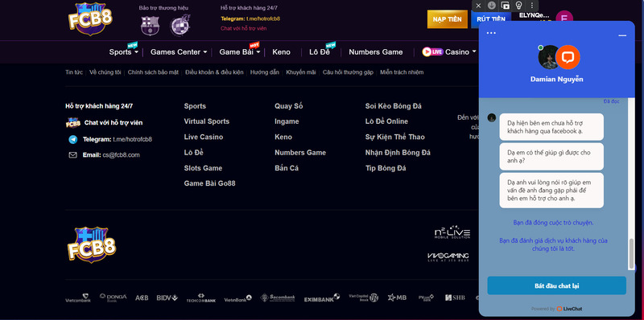Click the Sacombank logo
The width and height of the screenshot is (644, 320).
[x=278, y=297]
